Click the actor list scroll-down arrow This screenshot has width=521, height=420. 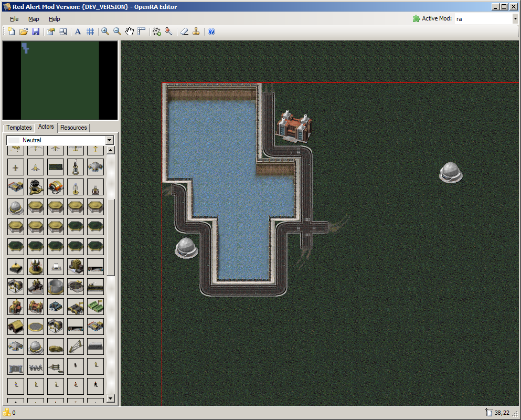point(111,398)
